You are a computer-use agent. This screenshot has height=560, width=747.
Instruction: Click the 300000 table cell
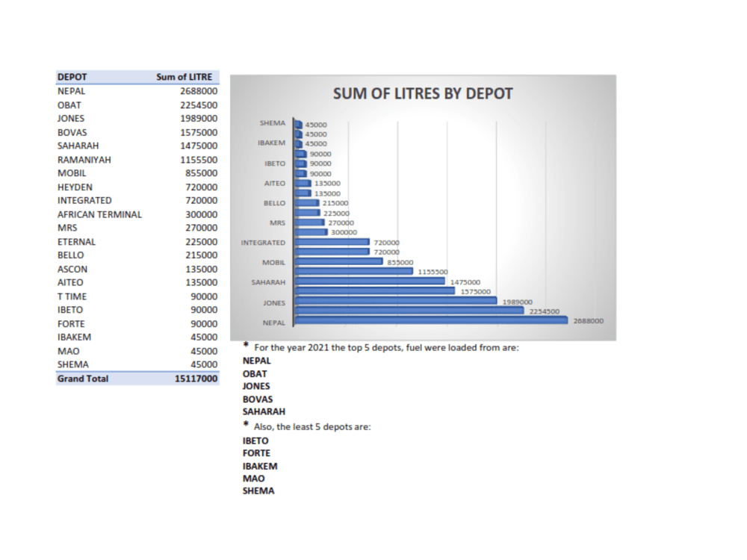[202, 215]
